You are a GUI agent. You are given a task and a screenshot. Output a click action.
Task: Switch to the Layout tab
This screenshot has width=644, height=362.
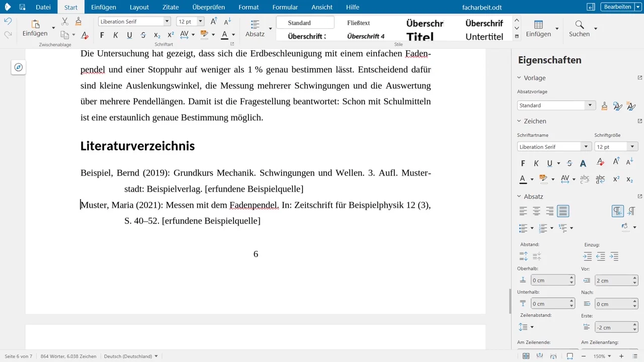pyautogui.click(x=139, y=7)
